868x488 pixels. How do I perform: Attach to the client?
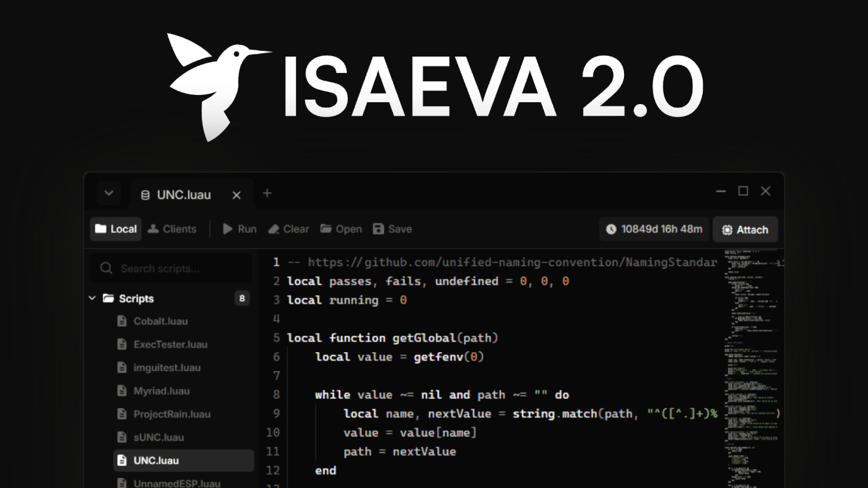(x=745, y=230)
